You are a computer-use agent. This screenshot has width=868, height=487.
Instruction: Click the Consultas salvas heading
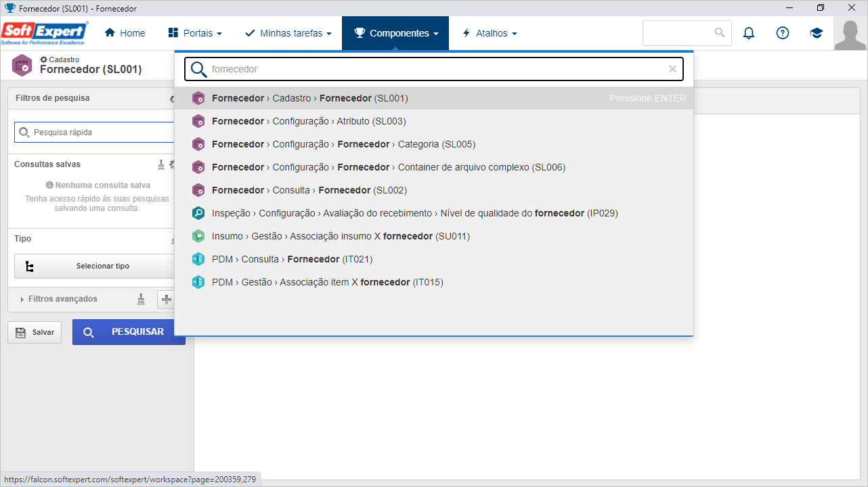click(47, 164)
